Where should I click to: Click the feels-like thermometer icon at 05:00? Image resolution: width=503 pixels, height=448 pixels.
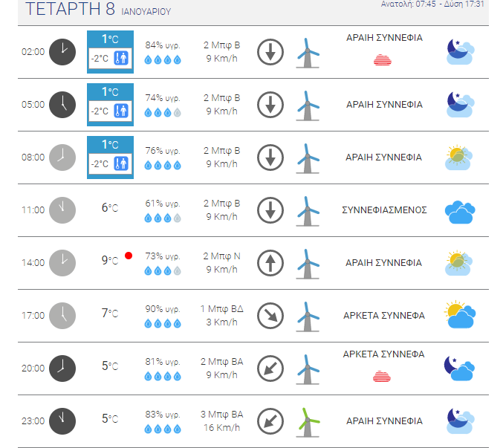pyautogui.click(x=121, y=111)
